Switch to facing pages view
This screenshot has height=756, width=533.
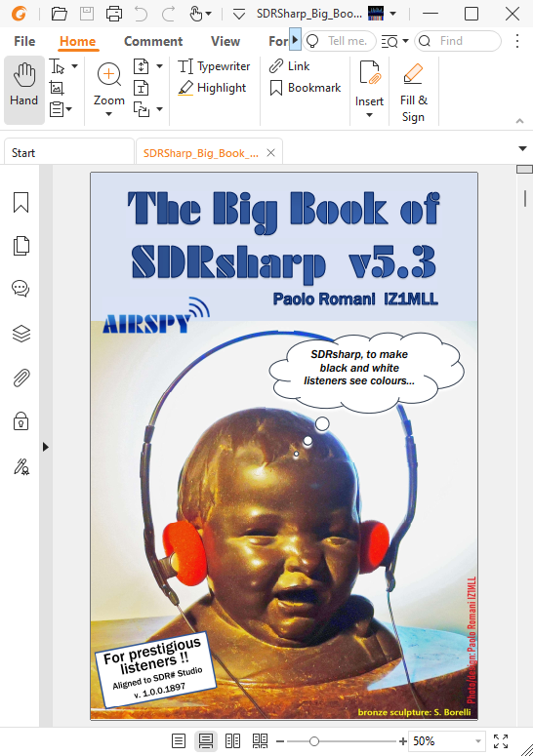click(x=233, y=741)
